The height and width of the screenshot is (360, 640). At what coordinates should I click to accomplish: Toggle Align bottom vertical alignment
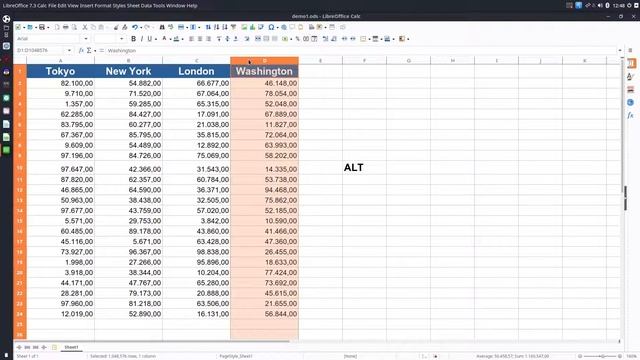pos(236,39)
